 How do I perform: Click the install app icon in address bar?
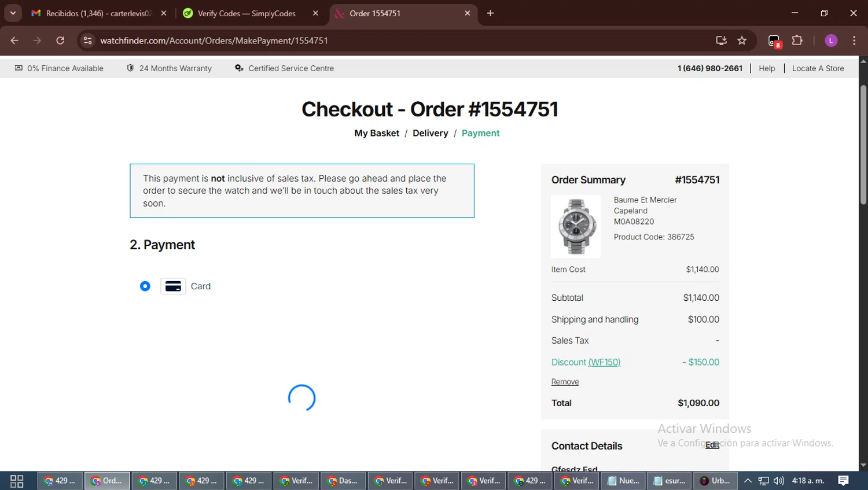click(721, 40)
